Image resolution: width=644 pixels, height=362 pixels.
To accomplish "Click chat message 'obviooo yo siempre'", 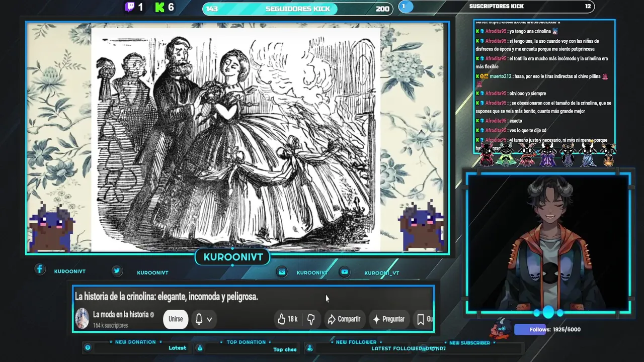I will point(511,93).
